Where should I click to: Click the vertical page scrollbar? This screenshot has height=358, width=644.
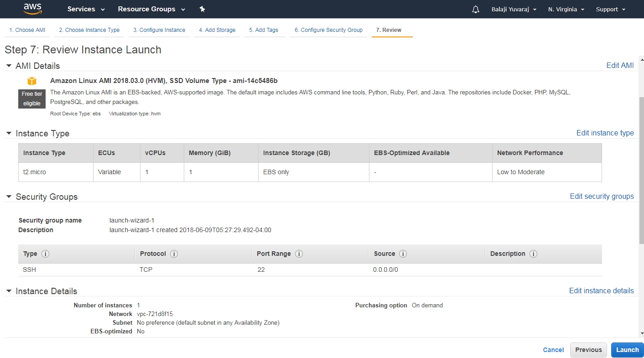pos(641,170)
